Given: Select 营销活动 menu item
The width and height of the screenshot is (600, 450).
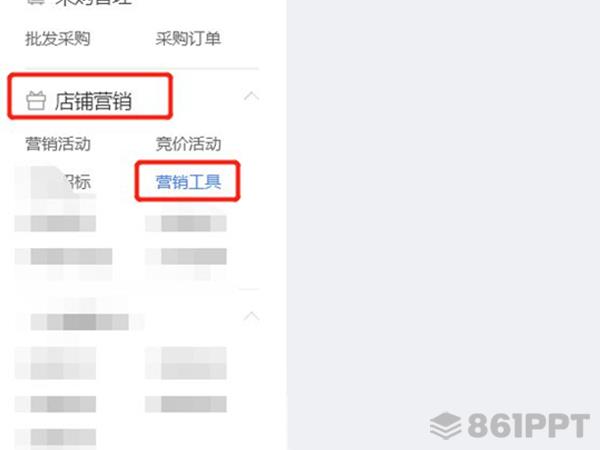Looking at the screenshot, I should 58,144.
